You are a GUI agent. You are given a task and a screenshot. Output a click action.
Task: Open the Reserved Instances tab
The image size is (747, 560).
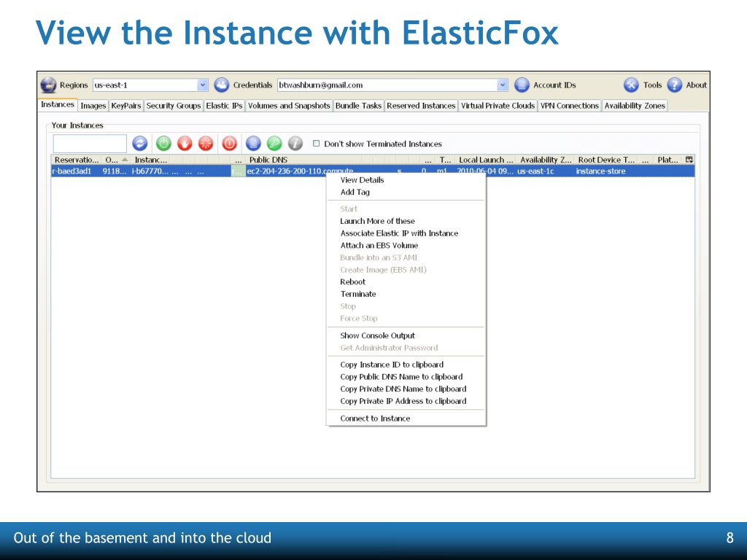(x=421, y=106)
